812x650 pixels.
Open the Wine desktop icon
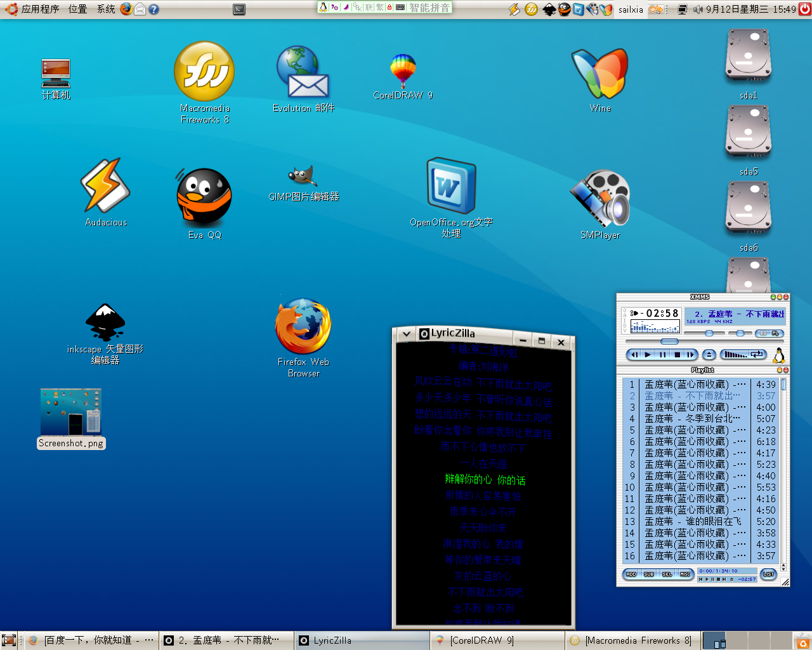[x=600, y=81]
